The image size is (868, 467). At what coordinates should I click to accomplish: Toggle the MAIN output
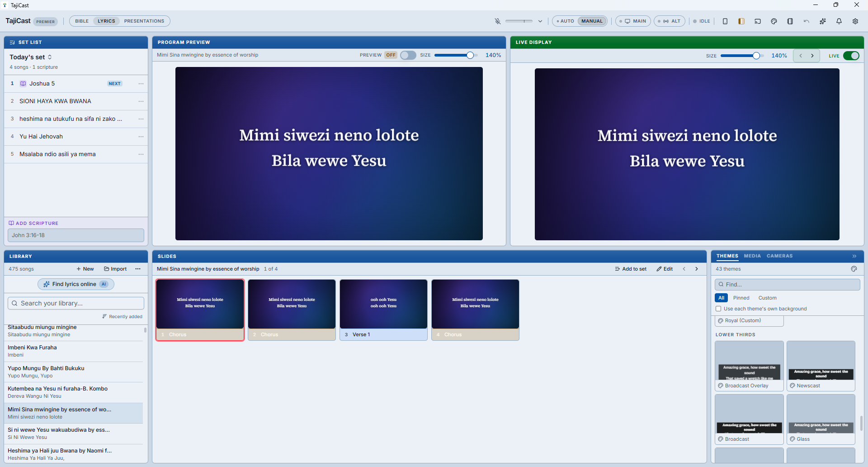coord(633,21)
